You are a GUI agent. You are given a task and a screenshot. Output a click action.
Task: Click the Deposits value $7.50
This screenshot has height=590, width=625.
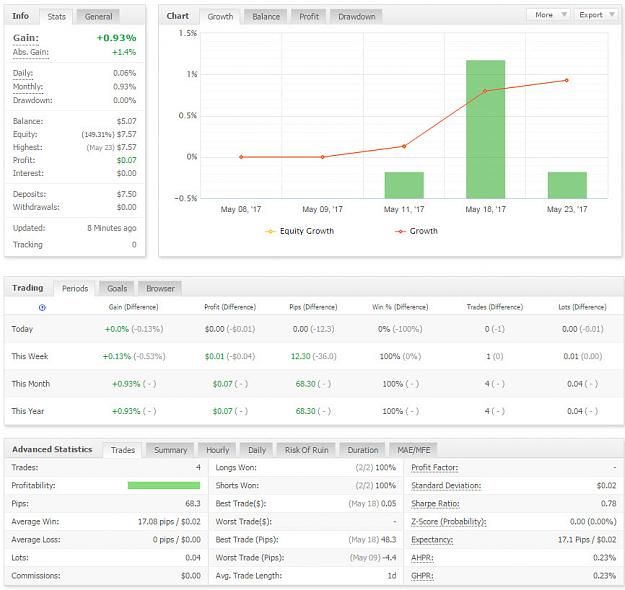click(x=126, y=194)
